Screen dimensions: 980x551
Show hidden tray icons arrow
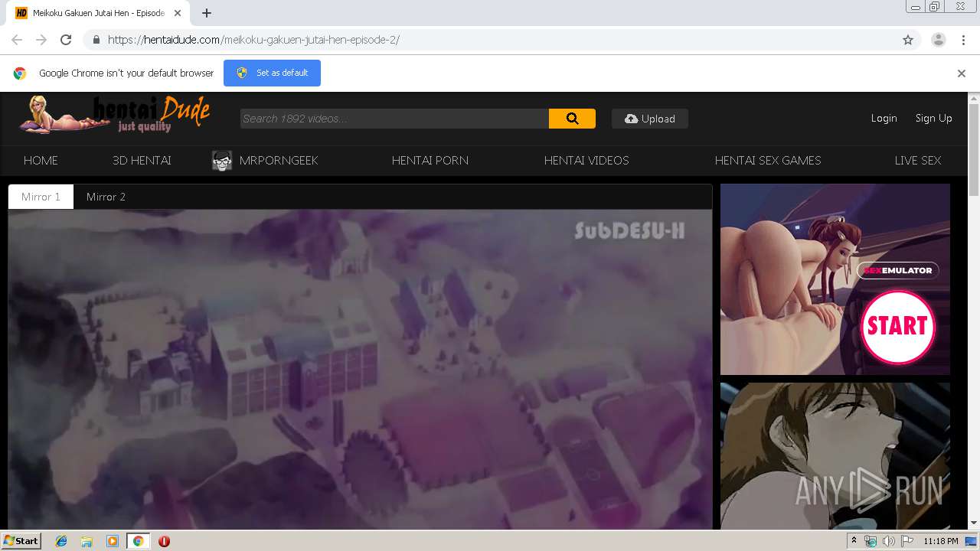pos(854,541)
